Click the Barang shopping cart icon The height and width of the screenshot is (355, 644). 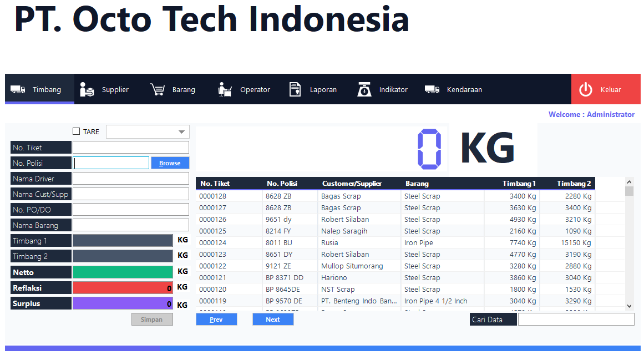click(x=158, y=89)
